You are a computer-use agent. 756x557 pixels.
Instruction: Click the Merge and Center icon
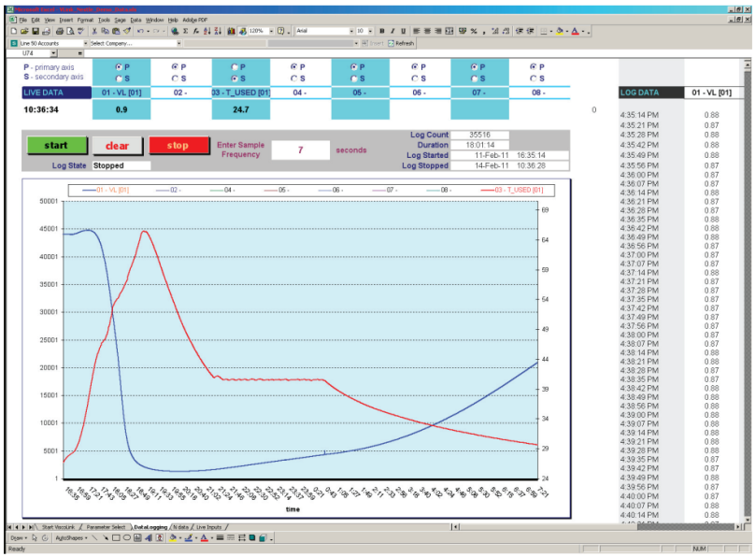pyautogui.click(x=449, y=31)
